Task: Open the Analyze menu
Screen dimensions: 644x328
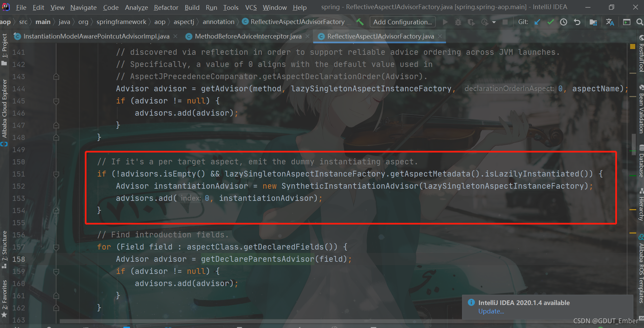Action: click(x=137, y=7)
